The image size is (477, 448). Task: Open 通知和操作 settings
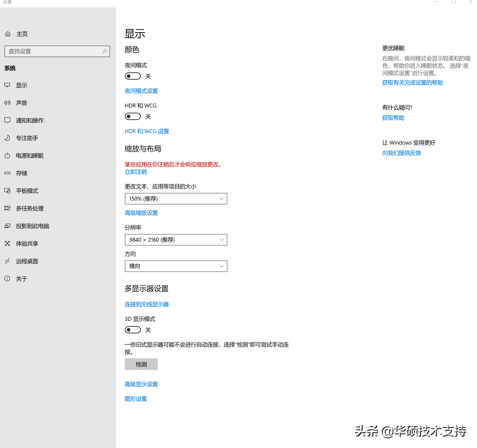click(58, 120)
